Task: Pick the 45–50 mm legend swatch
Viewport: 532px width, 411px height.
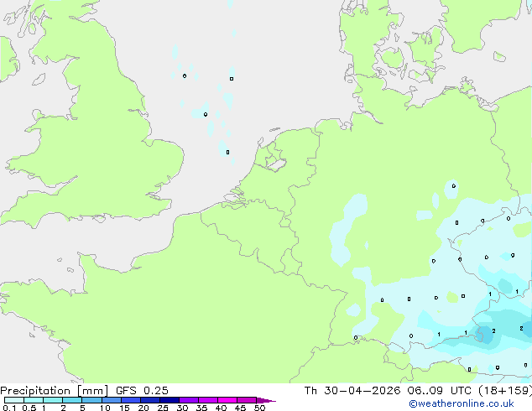Action: pos(247,400)
